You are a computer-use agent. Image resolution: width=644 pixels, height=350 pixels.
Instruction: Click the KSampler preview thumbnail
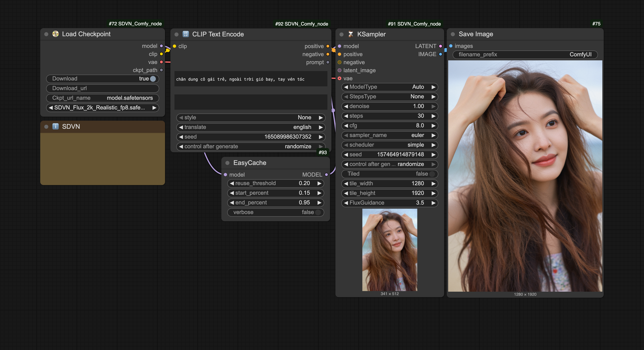[x=389, y=250]
